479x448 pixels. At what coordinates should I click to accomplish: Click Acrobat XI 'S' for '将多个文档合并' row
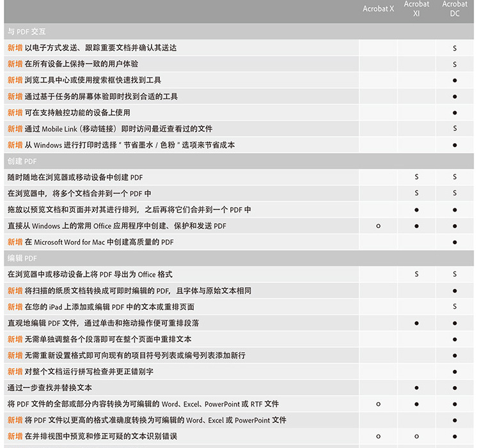(416, 193)
